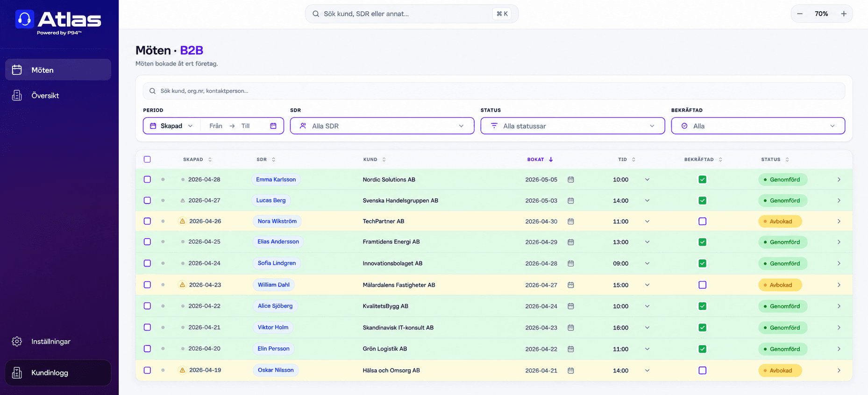Focus the Sök kund, org.nr search field
The width and height of the screenshot is (868, 395).
coord(494,91)
